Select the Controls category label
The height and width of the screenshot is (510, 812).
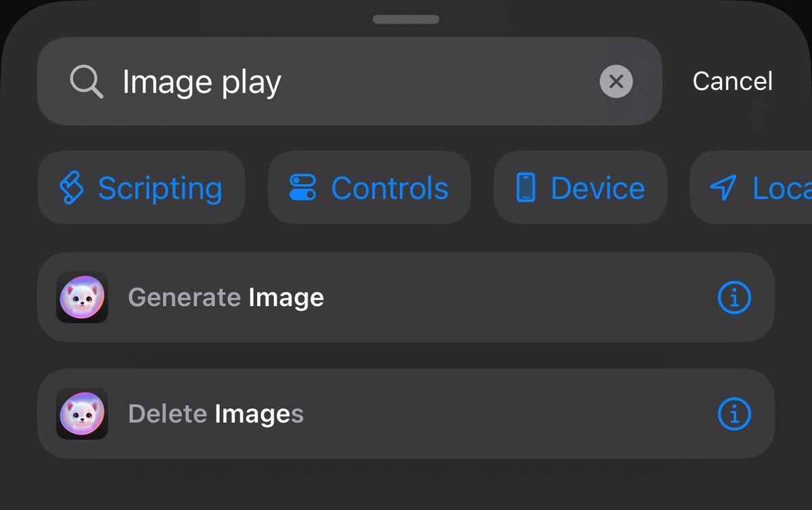(x=390, y=188)
